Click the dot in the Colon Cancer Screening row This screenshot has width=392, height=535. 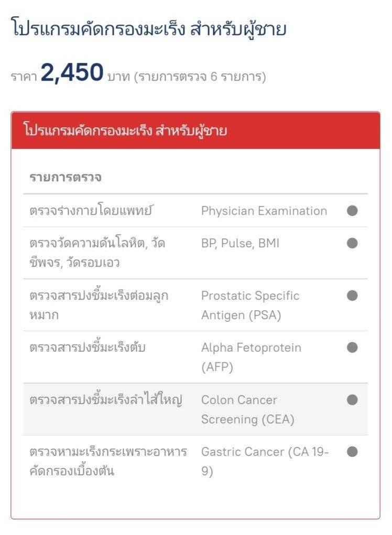pos(352,399)
